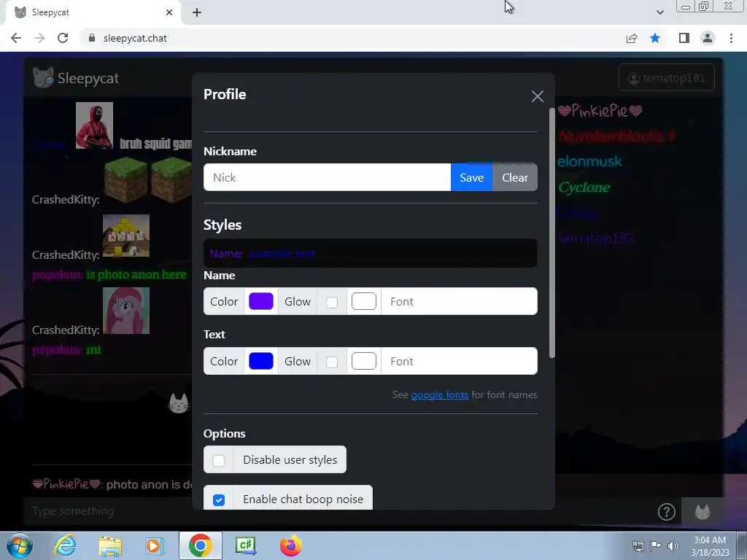Select elonmusk in the user list
Viewport: 747px width, 560px height.
pyautogui.click(x=589, y=161)
